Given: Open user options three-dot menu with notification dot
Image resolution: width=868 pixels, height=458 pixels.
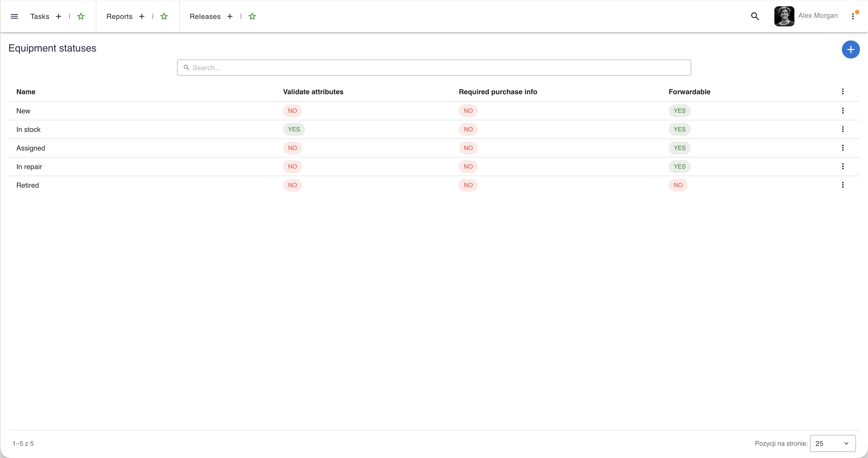Looking at the screenshot, I should coord(853,16).
